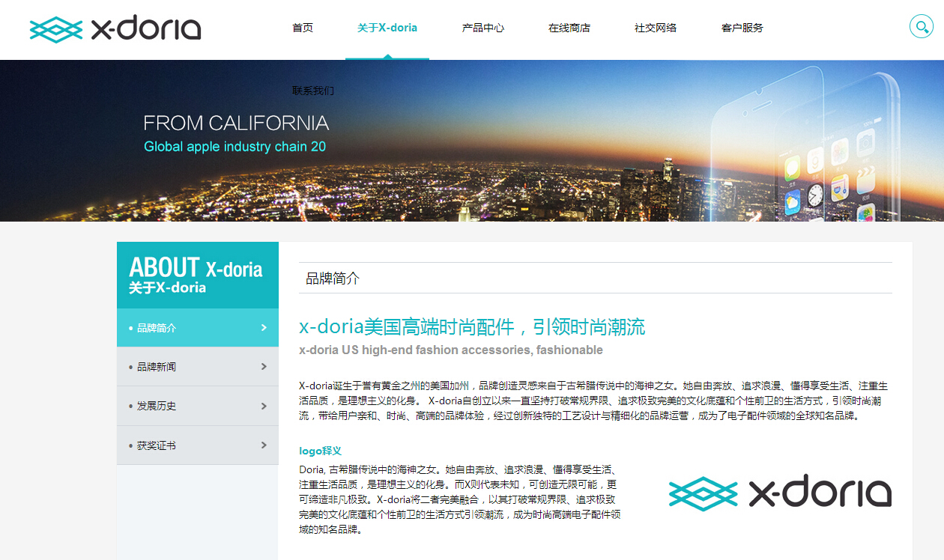Select the 关于X-doria navigation tab
The image size is (944, 560).
pos(387,28)
